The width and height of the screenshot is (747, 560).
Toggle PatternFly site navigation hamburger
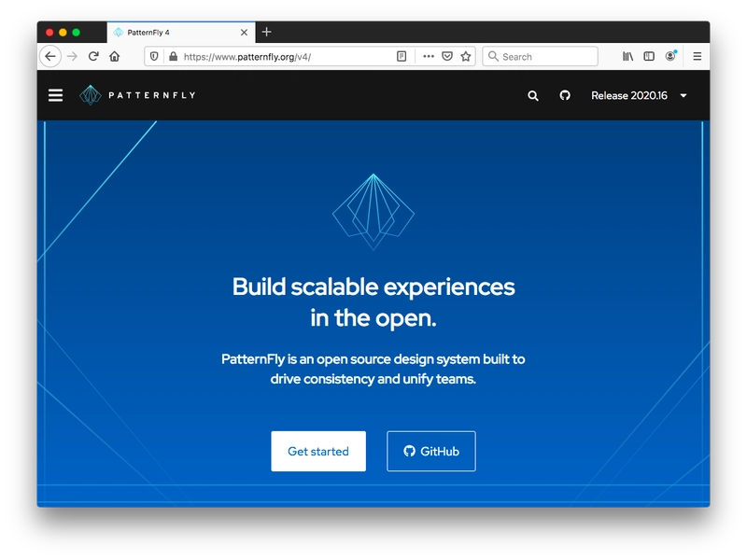(x=56, y=95)
